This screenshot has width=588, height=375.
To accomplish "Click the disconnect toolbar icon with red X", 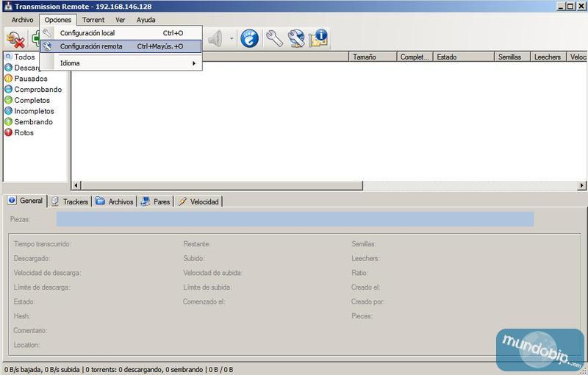I will 15,40.
